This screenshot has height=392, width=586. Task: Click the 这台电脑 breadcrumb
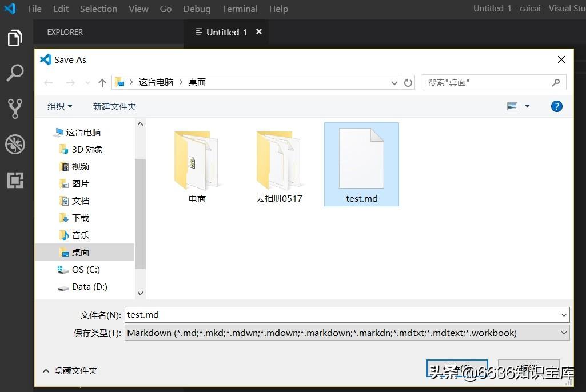click(156, 82)
